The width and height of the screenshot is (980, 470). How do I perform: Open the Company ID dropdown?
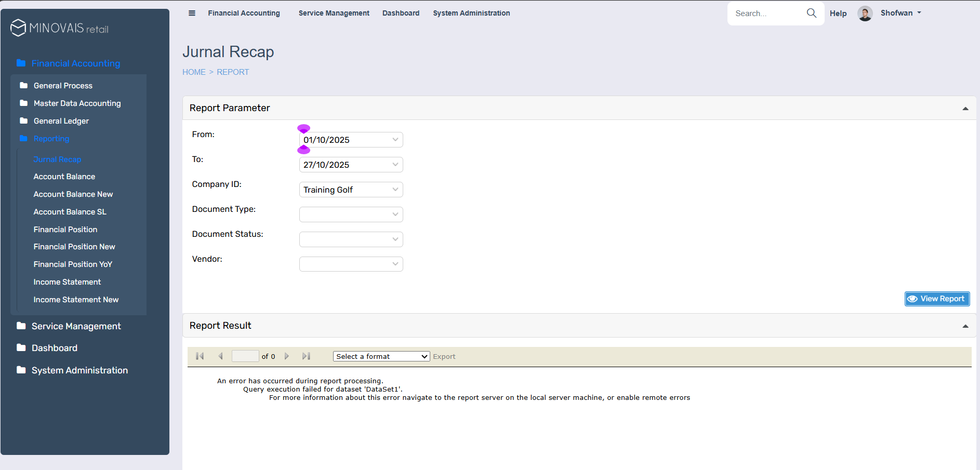(x=351, y=190)
